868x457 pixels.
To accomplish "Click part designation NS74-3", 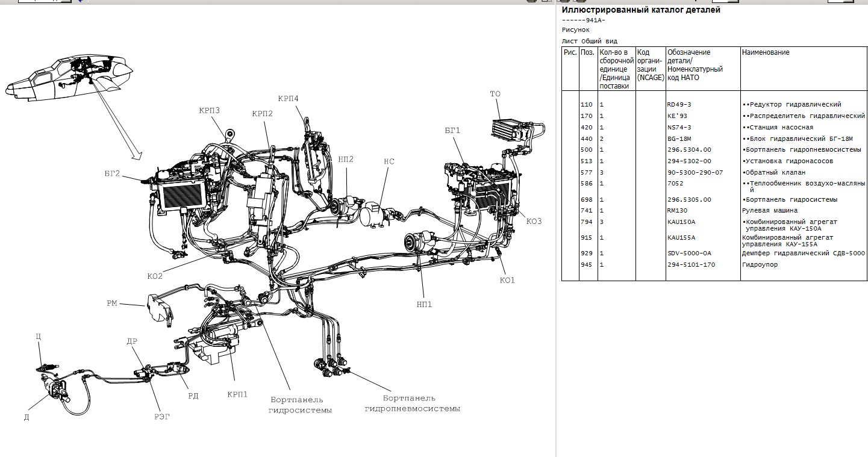I will (x=679, y=127).
